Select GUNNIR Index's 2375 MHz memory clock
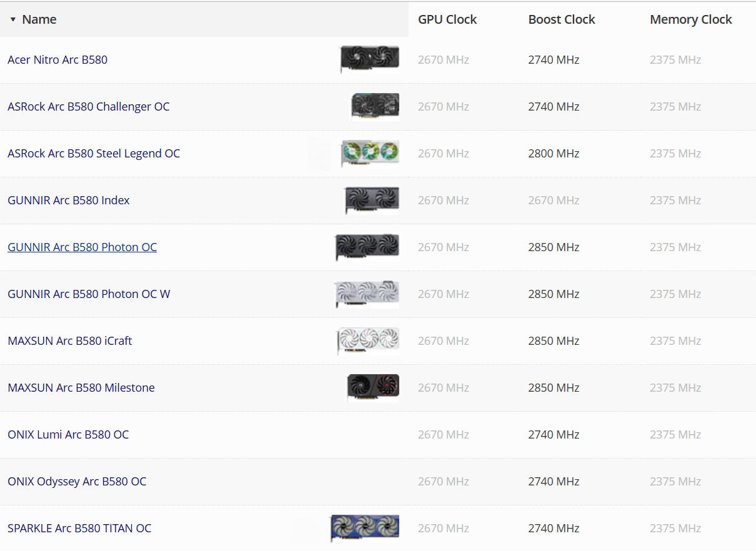Screen dimensions: 756x551 point(675,201)
